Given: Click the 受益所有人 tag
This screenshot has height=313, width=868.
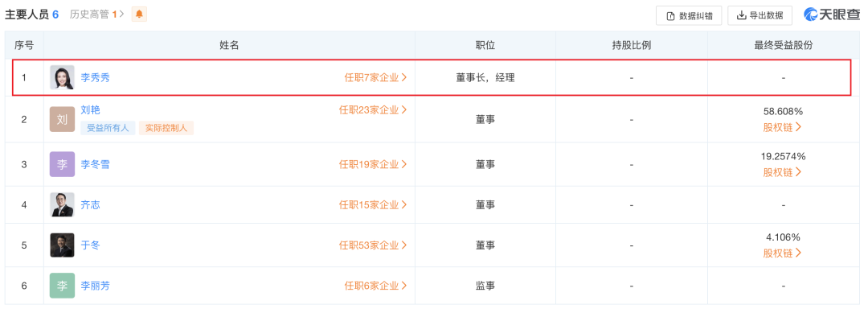Looking at the screenshot, I should pyautogui.click(x=108, y=128).
